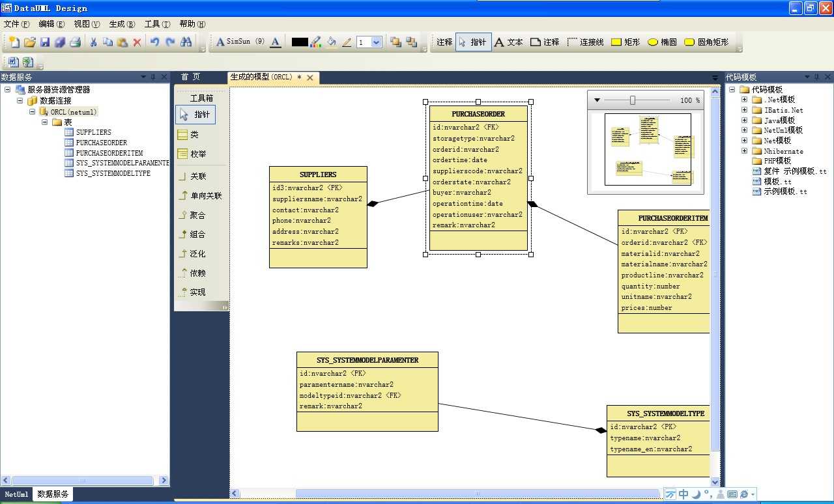Screen dimensions: 834x504
Task: Click the black line color swatch
Action: [299, 42]
